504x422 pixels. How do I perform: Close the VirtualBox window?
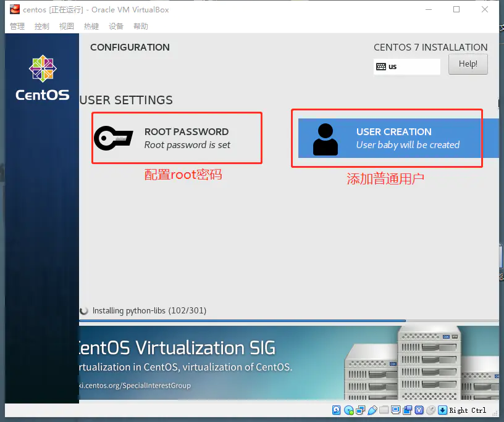pos(485,9)
